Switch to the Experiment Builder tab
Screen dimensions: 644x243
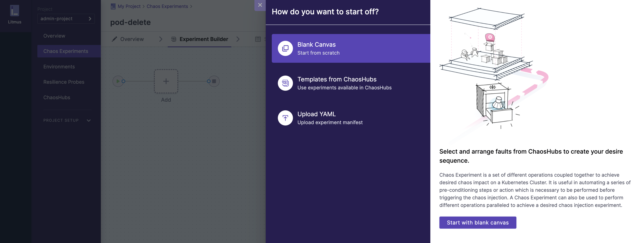pyautogui.click(x=203, y=39)
